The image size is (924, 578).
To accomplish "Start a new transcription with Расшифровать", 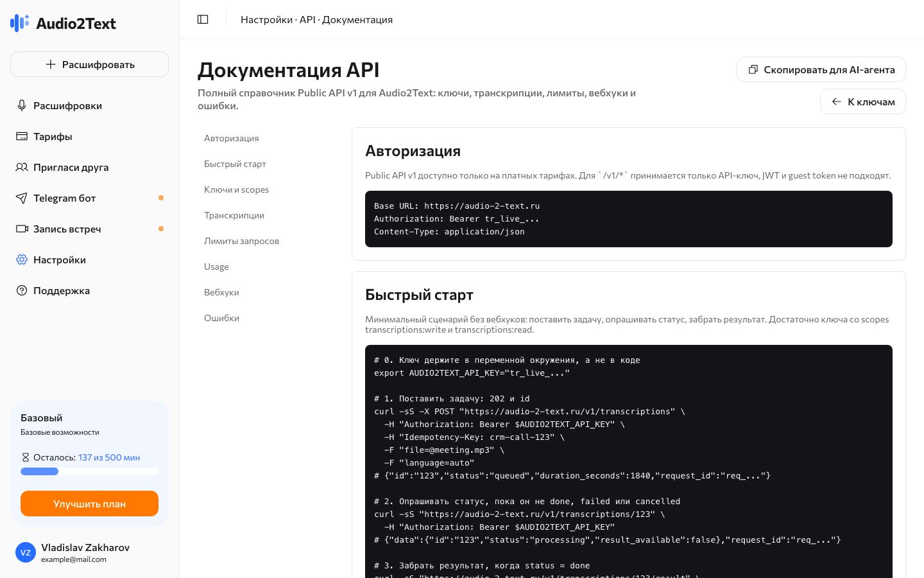I will tap(89, 64).
